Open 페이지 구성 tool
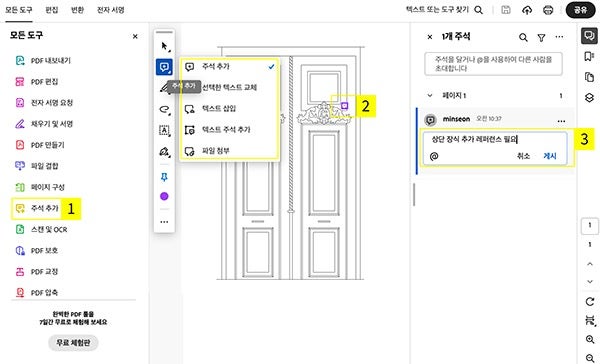 pyautogui.click(x=39, y=187)
